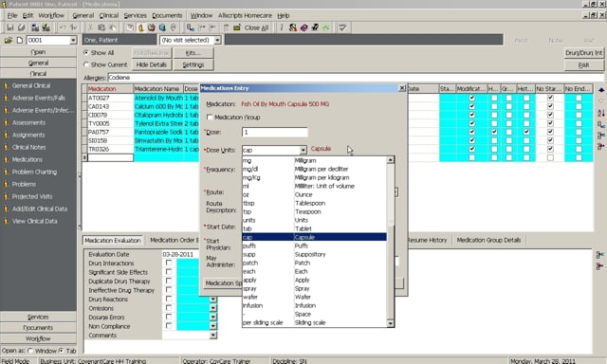Click the pin icon next to Assessments
607x364 pixels.
click(x=6, y=123)
